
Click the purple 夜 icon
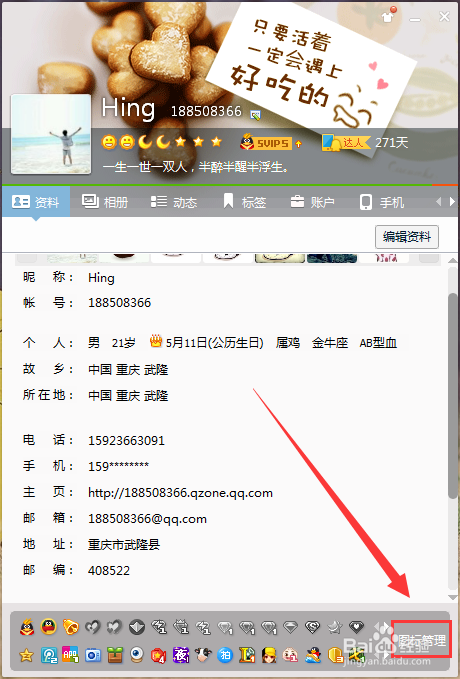181,655
